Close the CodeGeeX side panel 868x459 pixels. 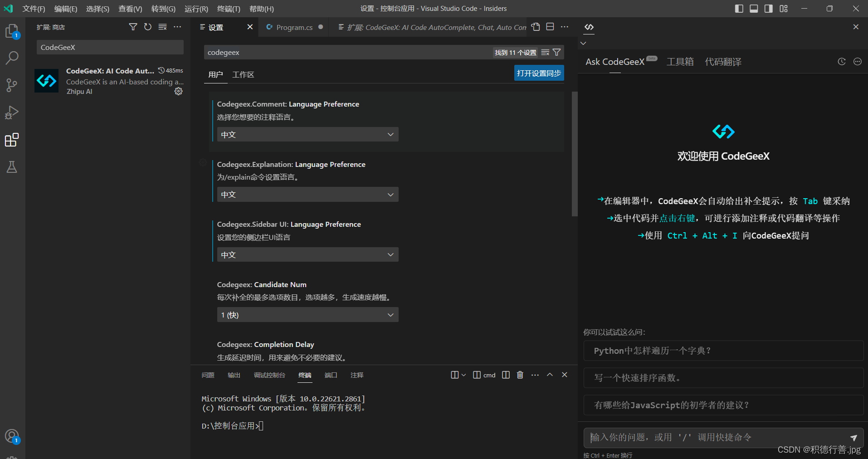point(856,27)
